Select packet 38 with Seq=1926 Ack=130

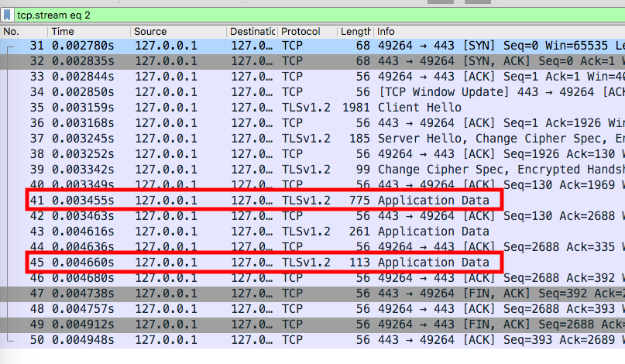[x=313, y=154]
